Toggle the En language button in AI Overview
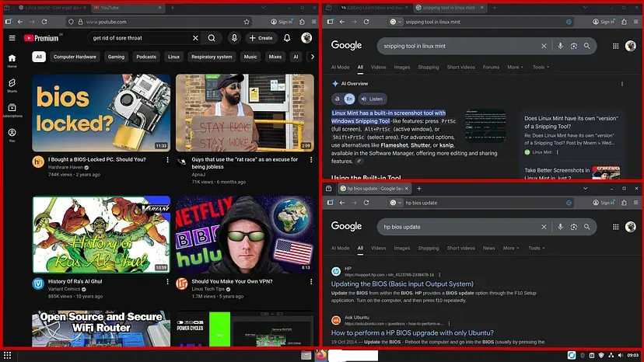 click(349, 99)
